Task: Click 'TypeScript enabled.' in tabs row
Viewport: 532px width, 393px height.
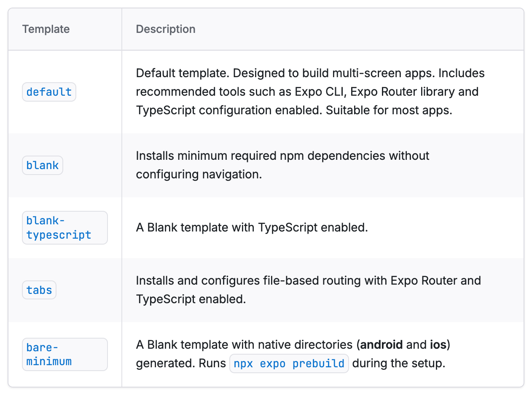Action: point(191,299)
